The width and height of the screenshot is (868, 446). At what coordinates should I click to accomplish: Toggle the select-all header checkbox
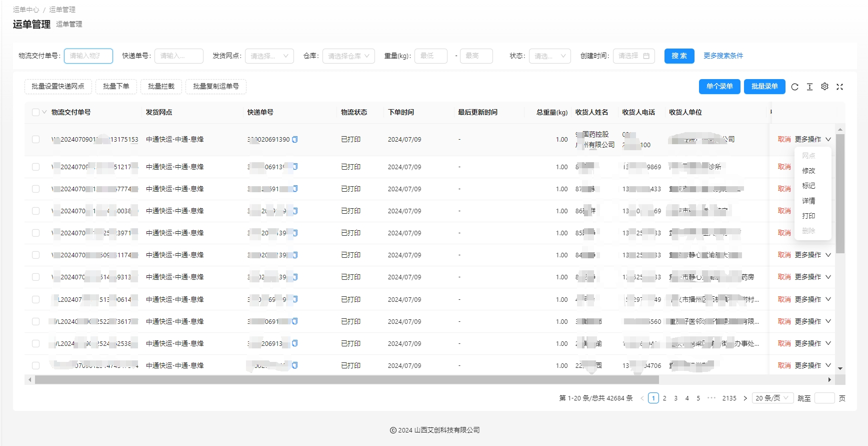pos(35,112)
